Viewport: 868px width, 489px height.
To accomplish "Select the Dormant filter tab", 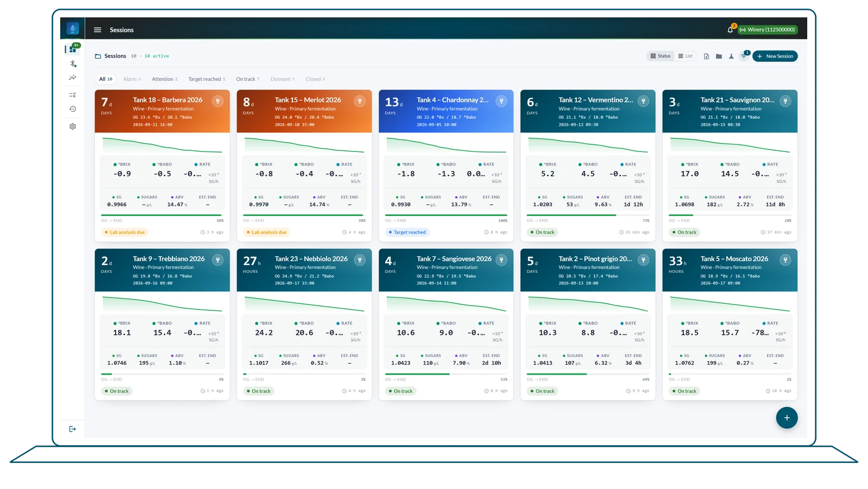I will point(283,79).
